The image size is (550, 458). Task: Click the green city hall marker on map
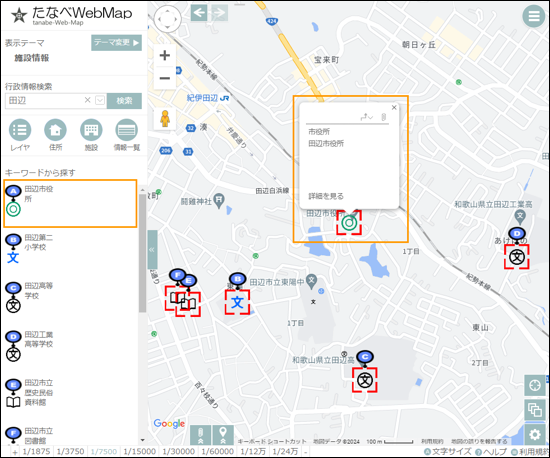click(349, 223)
